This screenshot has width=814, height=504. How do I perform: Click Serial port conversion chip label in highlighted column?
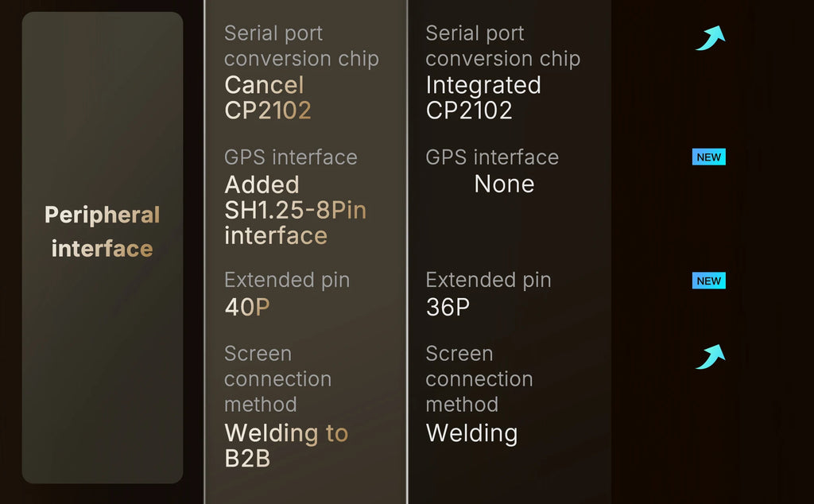[301, 45]
